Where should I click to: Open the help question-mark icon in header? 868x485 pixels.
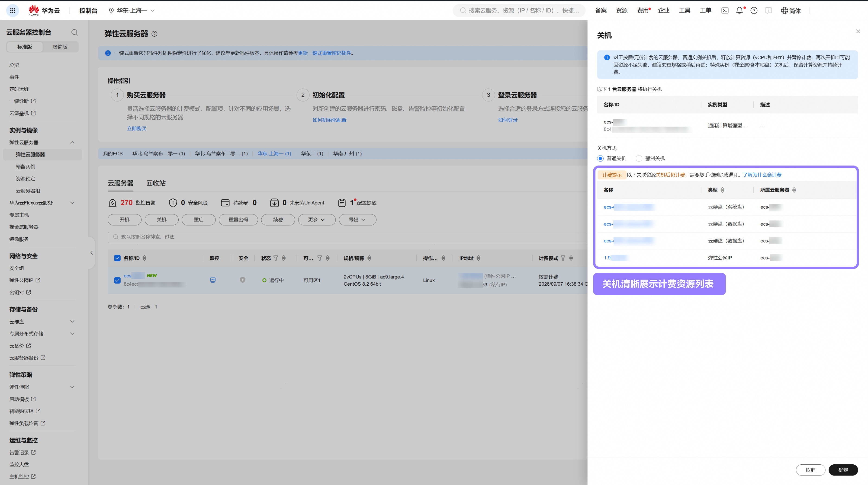coord(754,10)
